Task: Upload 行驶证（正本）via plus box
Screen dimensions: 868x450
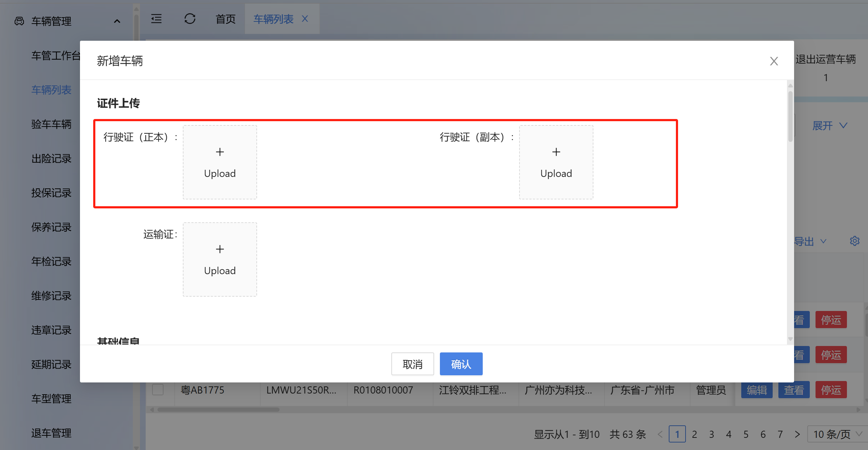Action: coord(220,162)
